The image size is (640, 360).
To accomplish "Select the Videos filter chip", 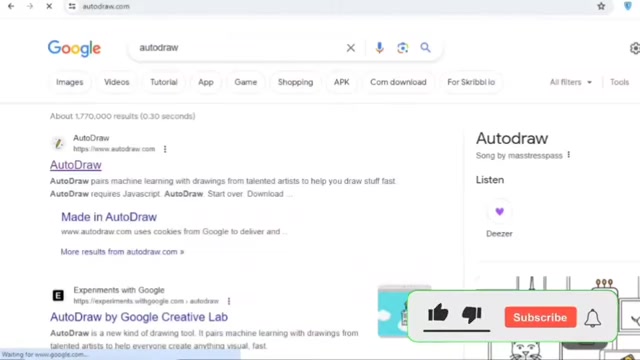I will (116, 82).
